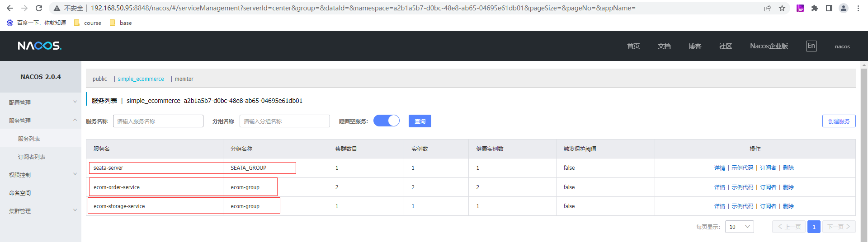Click the SEATA_GROUP group cell
The width and height of the screenshot is (868, 242).
[276, 168]
